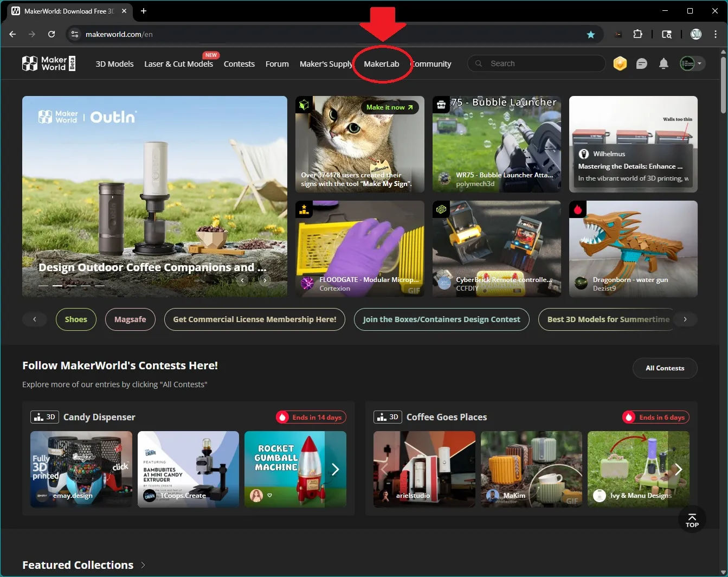Viewport: 728px width, 577px height.
Task: Click the MakerWorld logo
Action: pyautogui.click(x=49, y=63)
